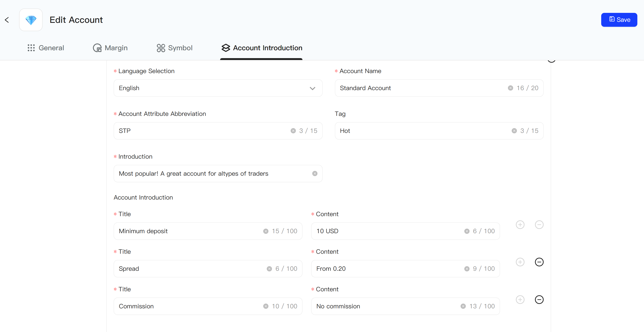The width and height of the screenshot is (644, 332).
Task: Remove the Commission row
Action: point(539,300)
